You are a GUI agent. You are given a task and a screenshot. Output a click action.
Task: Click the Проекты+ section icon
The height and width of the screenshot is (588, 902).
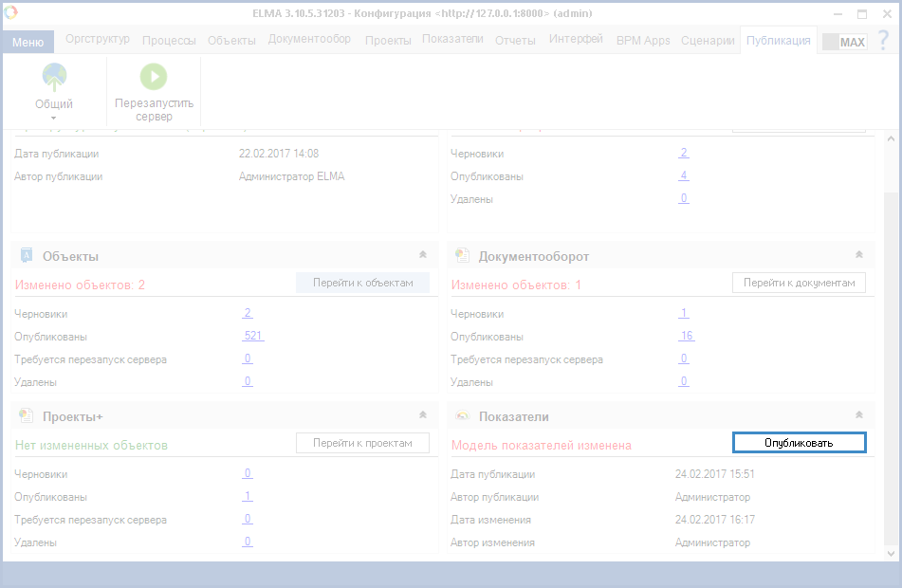pos(27,415)
